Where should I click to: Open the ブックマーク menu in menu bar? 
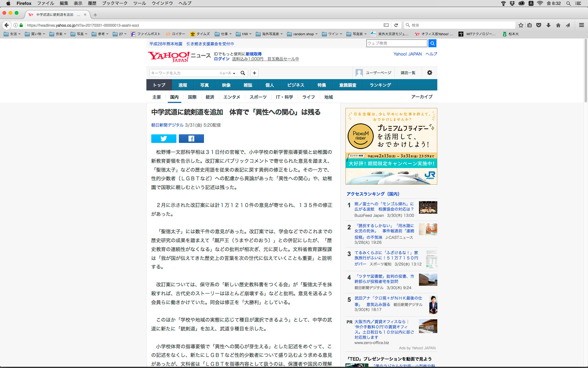(115, 3)
